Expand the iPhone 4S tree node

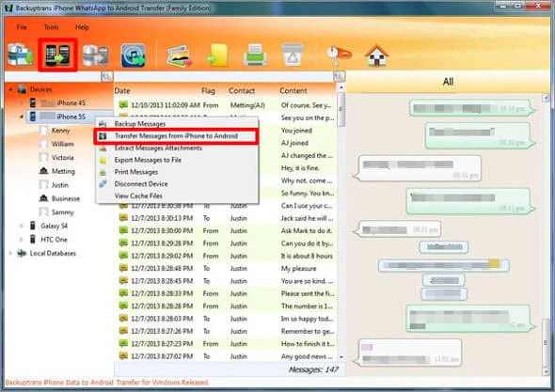[x=22, y=103]
